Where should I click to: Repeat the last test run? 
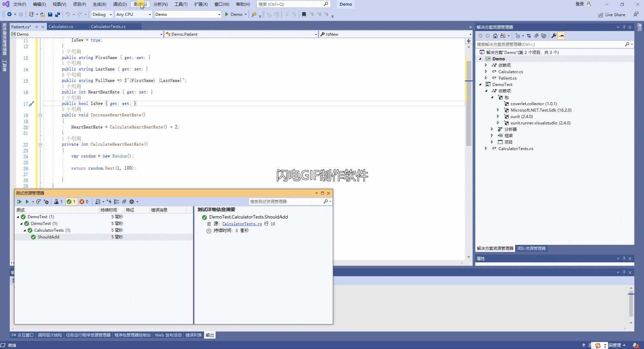[x=38, y=202]
